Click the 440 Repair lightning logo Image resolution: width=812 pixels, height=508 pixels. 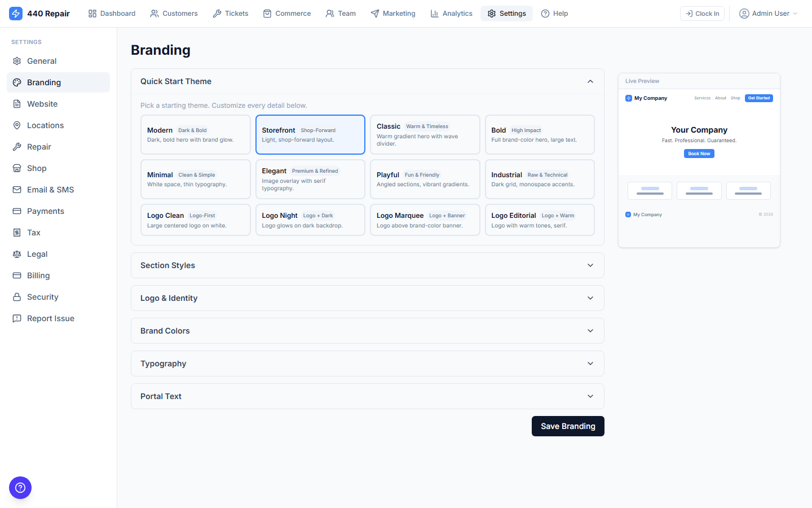point(16,13)
